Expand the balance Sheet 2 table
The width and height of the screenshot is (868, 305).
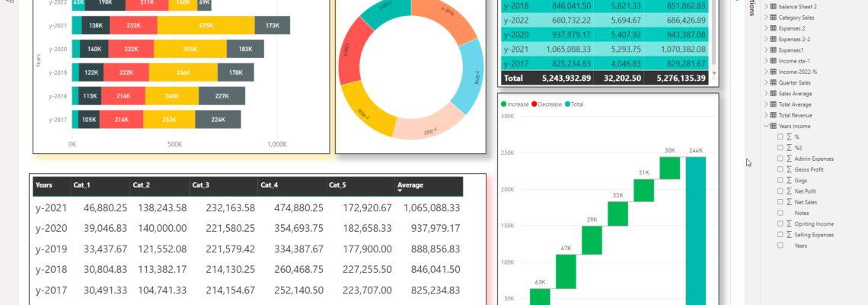[x=767, y=7]
